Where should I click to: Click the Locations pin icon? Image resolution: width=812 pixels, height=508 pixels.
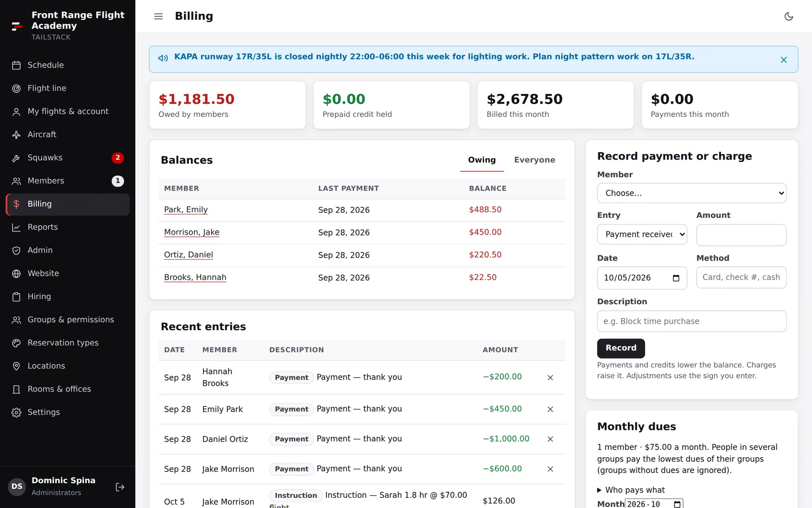pos(16,366)
